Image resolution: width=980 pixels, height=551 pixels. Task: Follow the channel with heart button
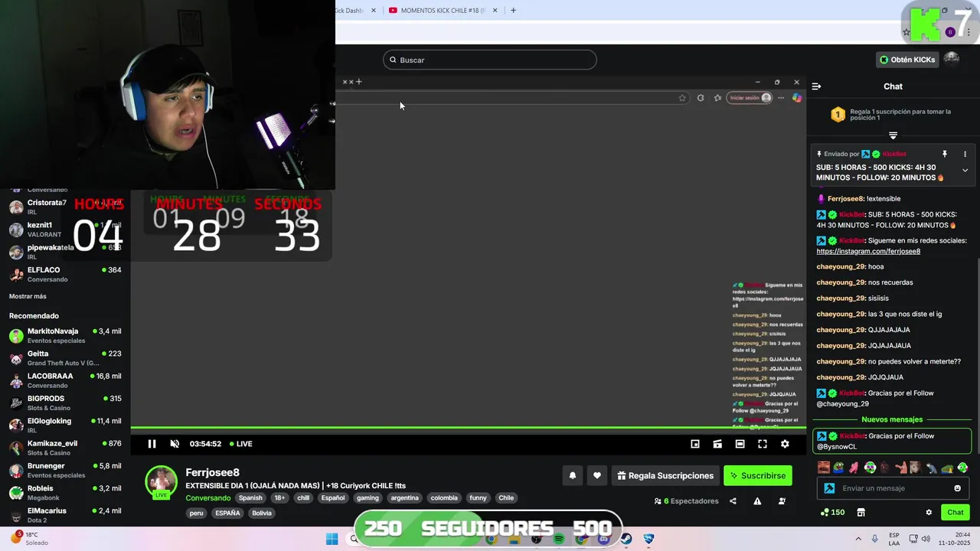[x=597, y=475]
